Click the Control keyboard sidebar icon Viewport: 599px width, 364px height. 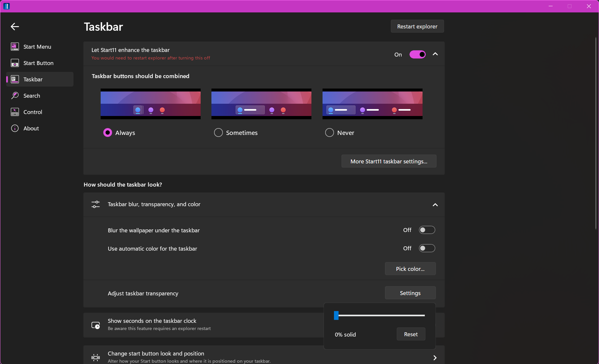pos(15,112)
